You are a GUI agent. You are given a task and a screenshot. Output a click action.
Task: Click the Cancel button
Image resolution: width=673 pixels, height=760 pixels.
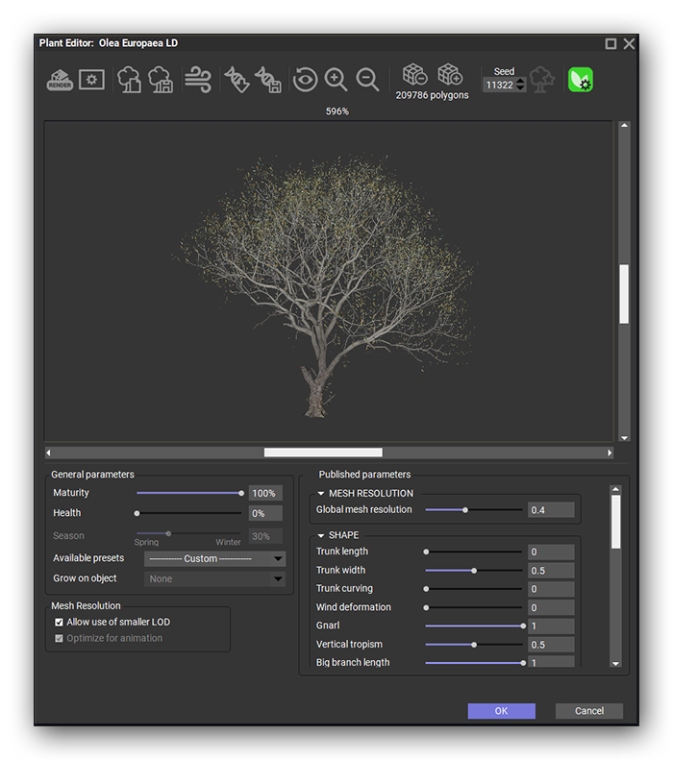[x=589, y=711]
